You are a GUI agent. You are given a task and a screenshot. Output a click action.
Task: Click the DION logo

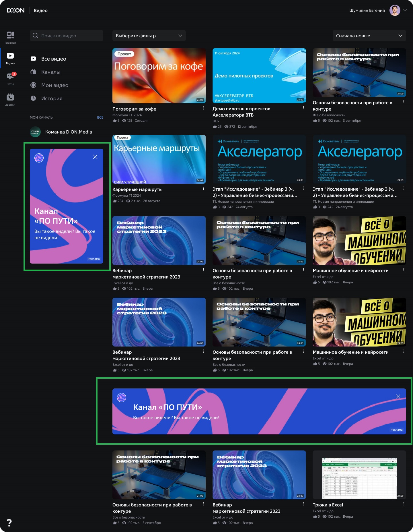tap(16, 10)
